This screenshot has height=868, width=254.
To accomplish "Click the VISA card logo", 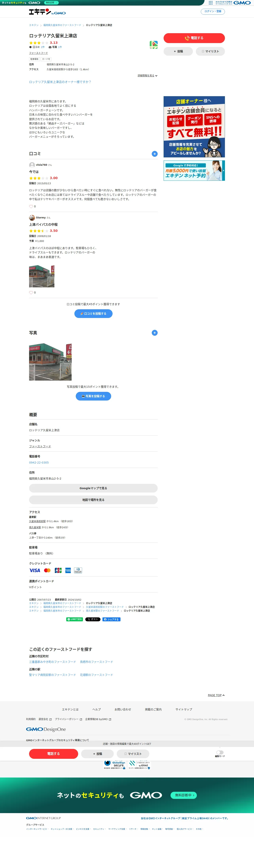I will pos(35,570).
